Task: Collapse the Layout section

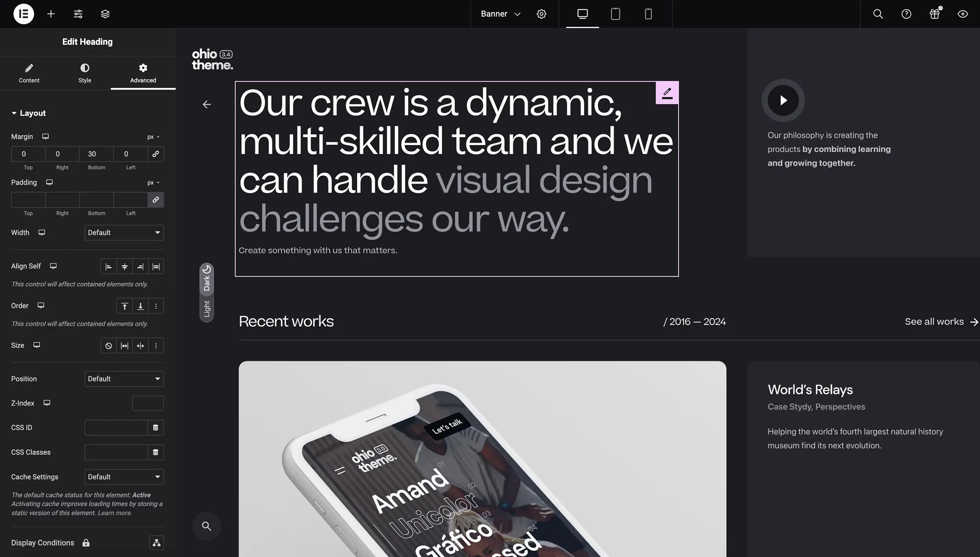Action: [29, 113]
